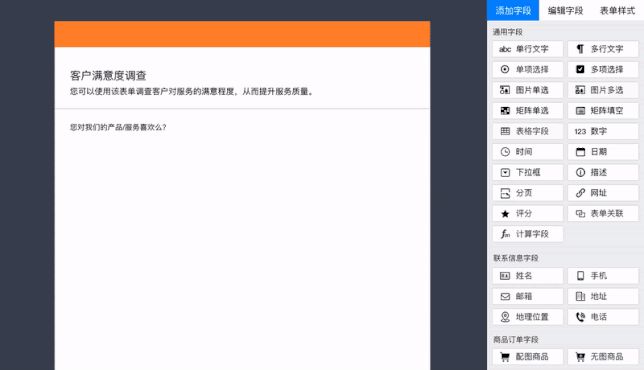
Task: Insert the 地理位置 location field
Action: click(x=528, y=317)
